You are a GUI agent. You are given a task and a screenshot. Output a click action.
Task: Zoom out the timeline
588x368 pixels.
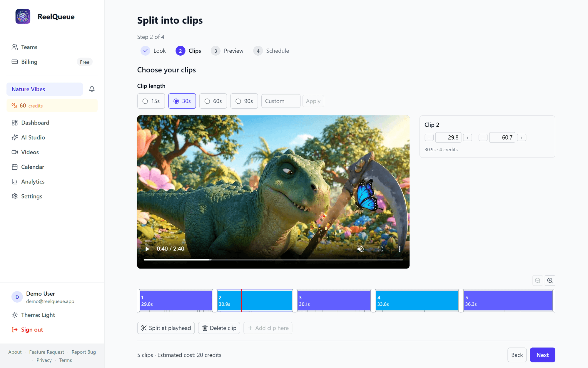click(538, 281)
